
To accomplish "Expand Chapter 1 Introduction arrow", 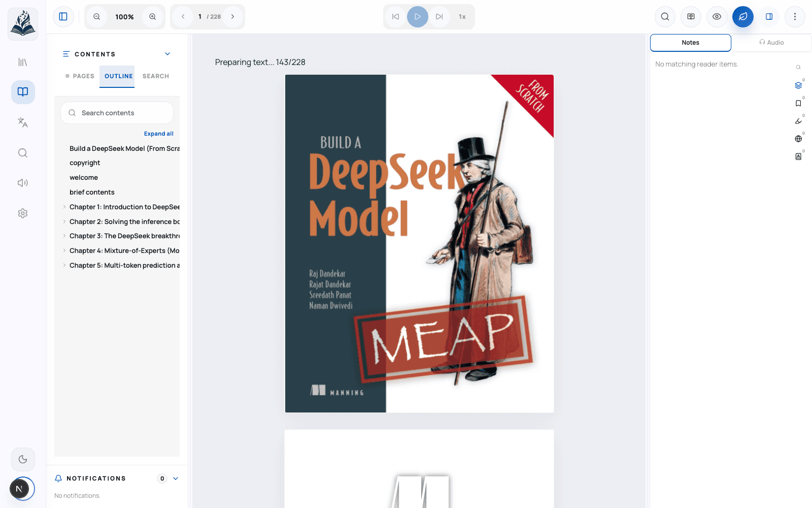I will tap(64, 207).
